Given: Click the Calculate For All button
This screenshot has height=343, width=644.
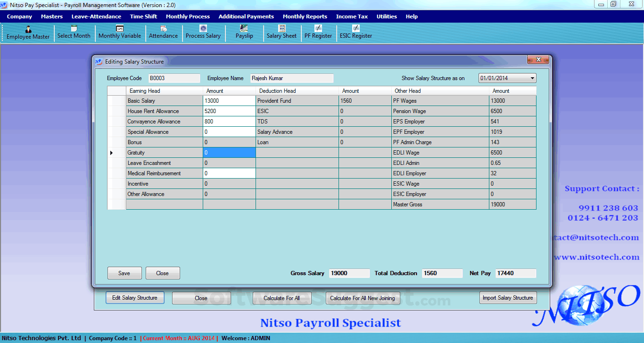Looking at the screenshot, I should pos(282,298).
